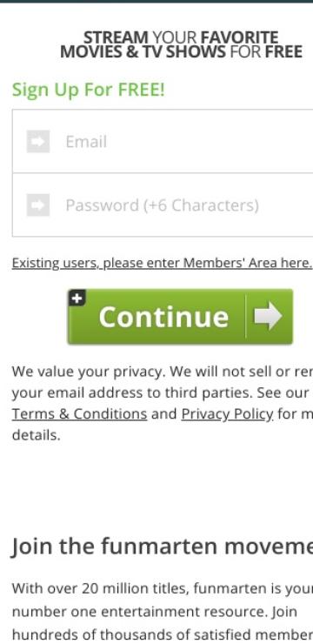Click the STREAM YOUR FAVORITE headline line

(x=181, y=37)
